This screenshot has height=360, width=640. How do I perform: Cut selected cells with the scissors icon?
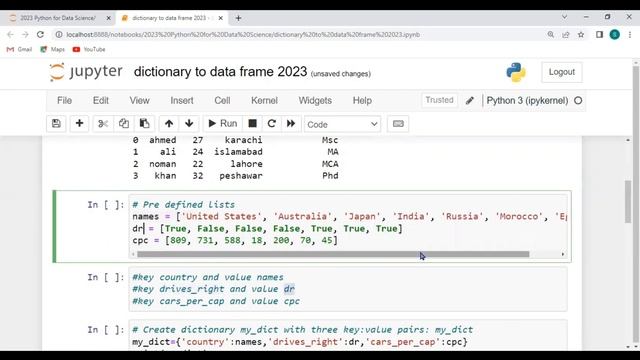tap(103, 124)
